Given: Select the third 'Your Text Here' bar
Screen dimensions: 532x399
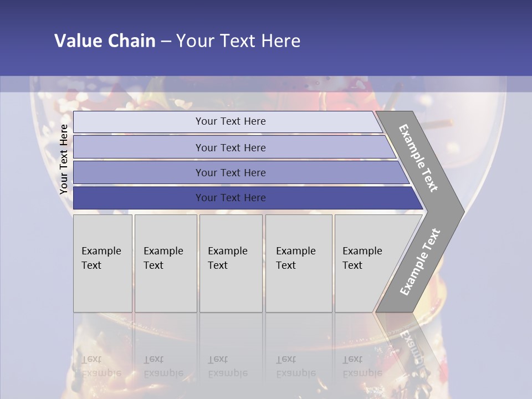Looking at the screenshot, I should 231,172.
